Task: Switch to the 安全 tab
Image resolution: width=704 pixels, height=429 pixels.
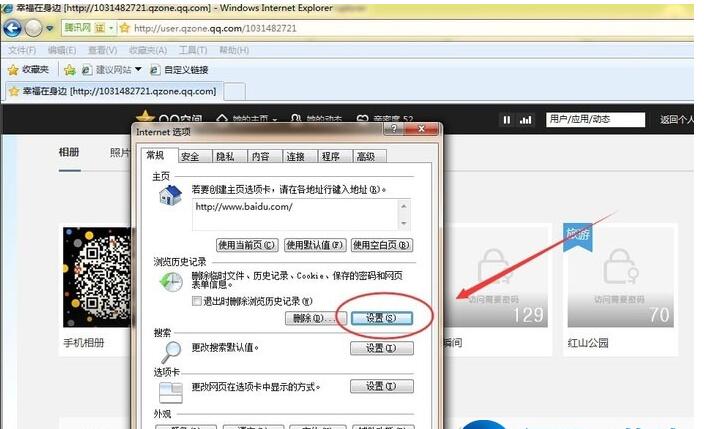Action: pyautogui.click(x=190, y=156)
